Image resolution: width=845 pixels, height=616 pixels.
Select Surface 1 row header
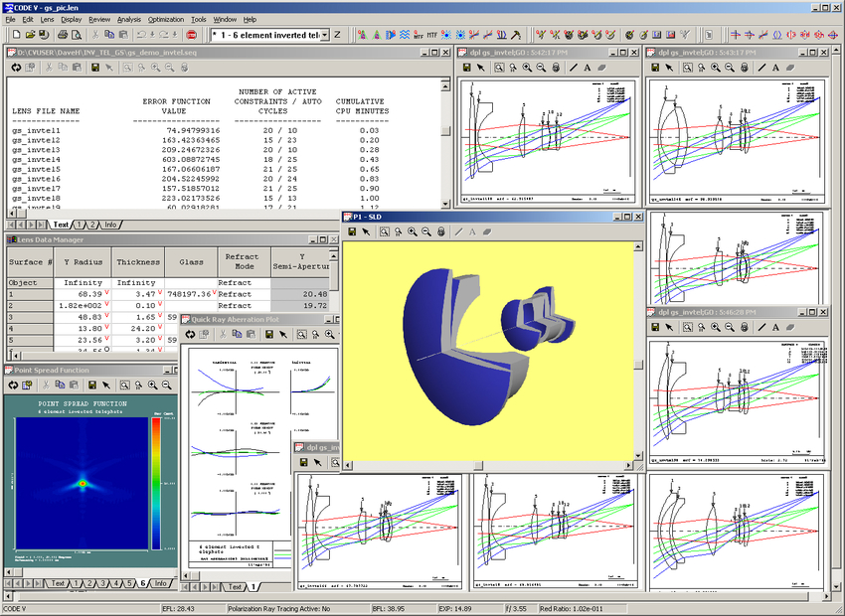click(30, 294)
